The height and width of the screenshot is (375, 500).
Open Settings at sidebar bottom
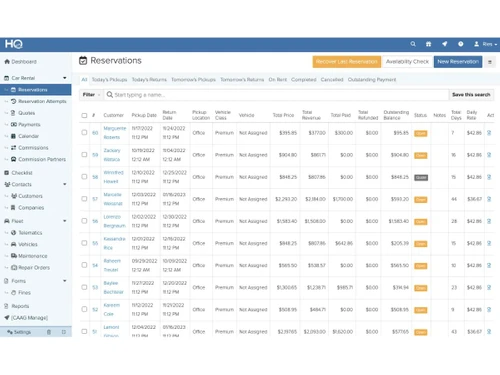(x=19, y=332)
